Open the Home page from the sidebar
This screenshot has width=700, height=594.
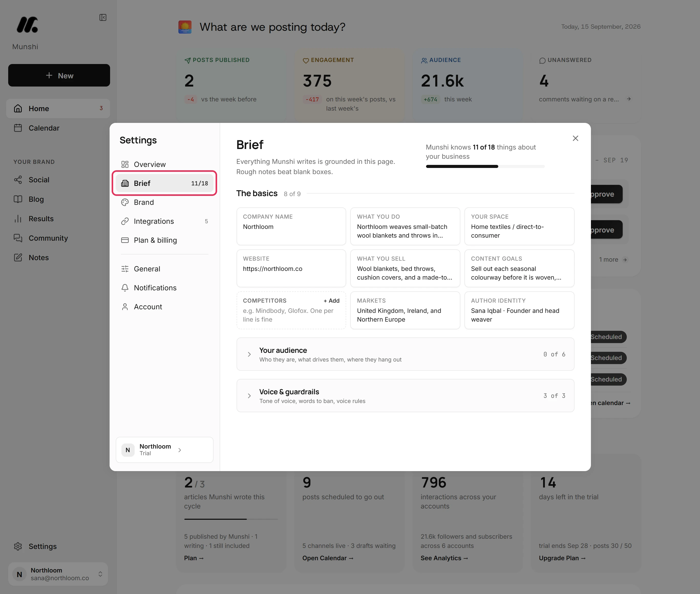tap(58, 108)
